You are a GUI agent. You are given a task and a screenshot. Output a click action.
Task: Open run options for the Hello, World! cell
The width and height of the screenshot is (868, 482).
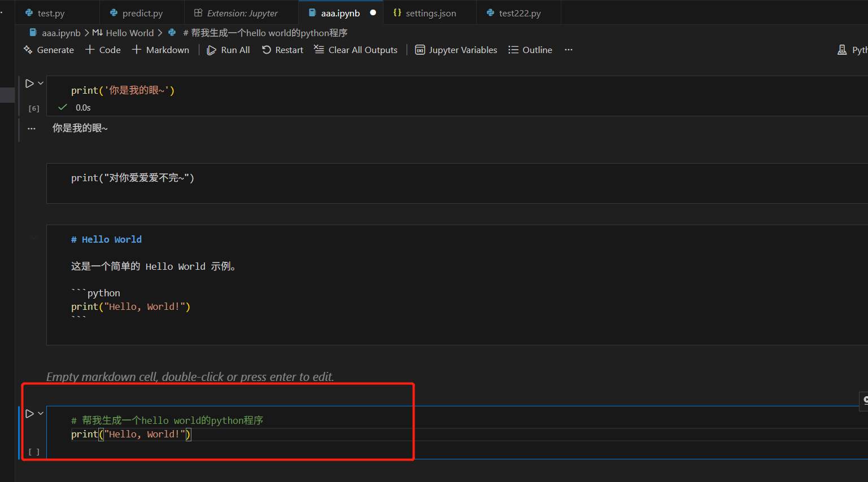click(x=41, y=414)
